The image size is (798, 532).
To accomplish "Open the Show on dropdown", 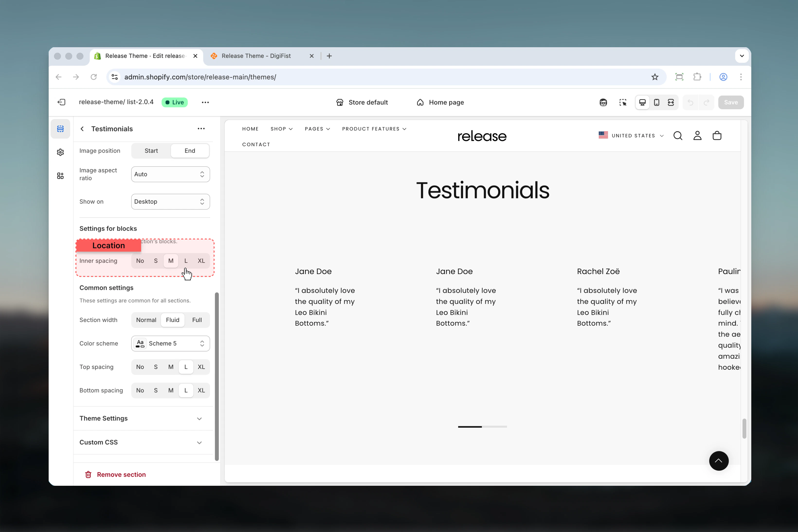I will (x=171, y=202).
